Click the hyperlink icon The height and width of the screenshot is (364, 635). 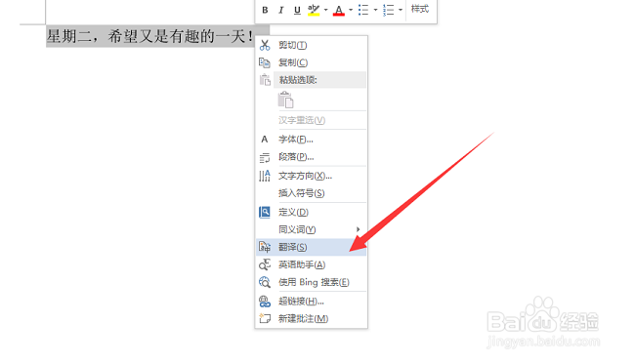(x=265, y=302)
